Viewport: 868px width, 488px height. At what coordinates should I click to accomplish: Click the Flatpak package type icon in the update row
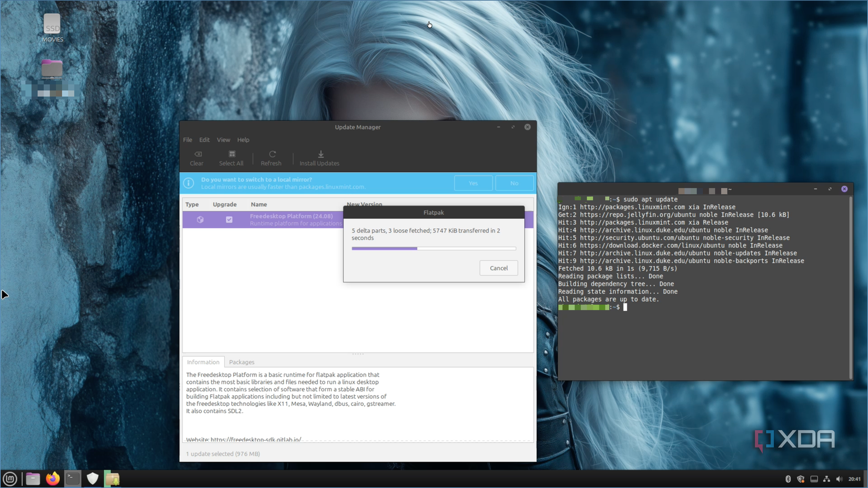point(200,219)
